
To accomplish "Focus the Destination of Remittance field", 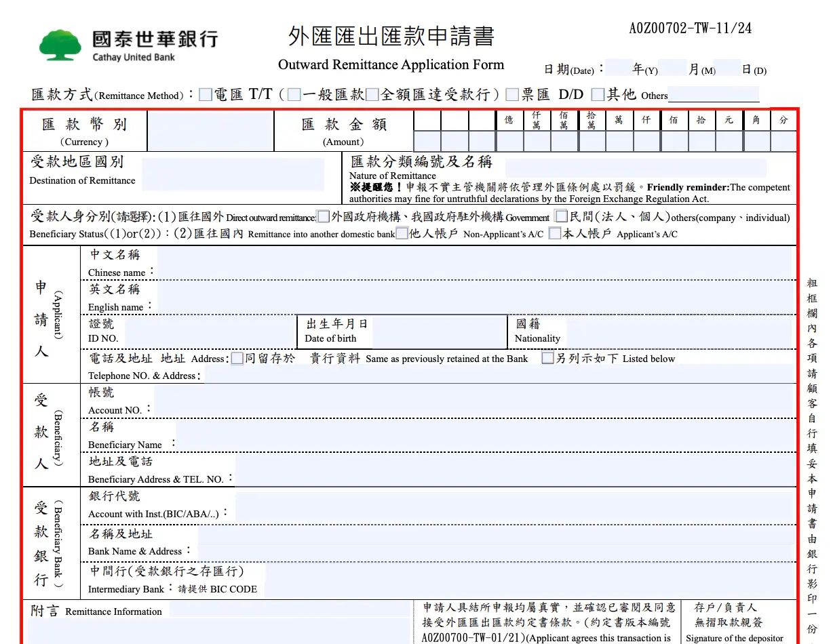I will pos(233,174).
